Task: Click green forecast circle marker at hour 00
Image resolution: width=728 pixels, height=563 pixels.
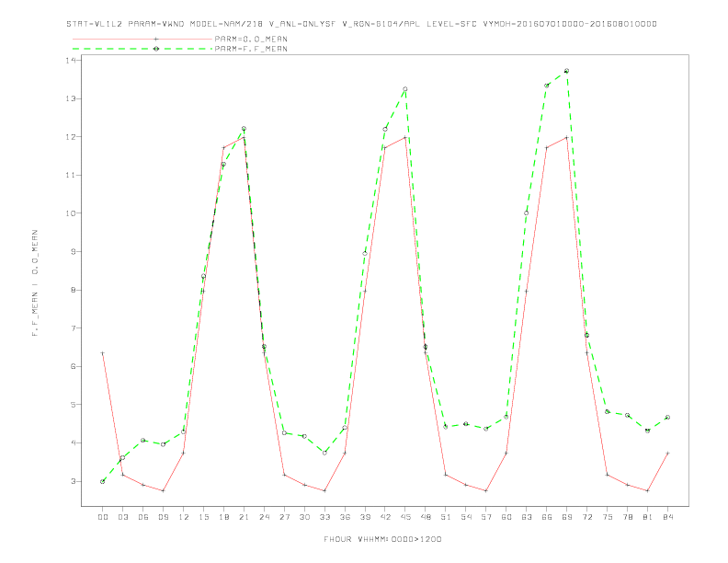Action: pyautogui.click(x=103, y=482)
